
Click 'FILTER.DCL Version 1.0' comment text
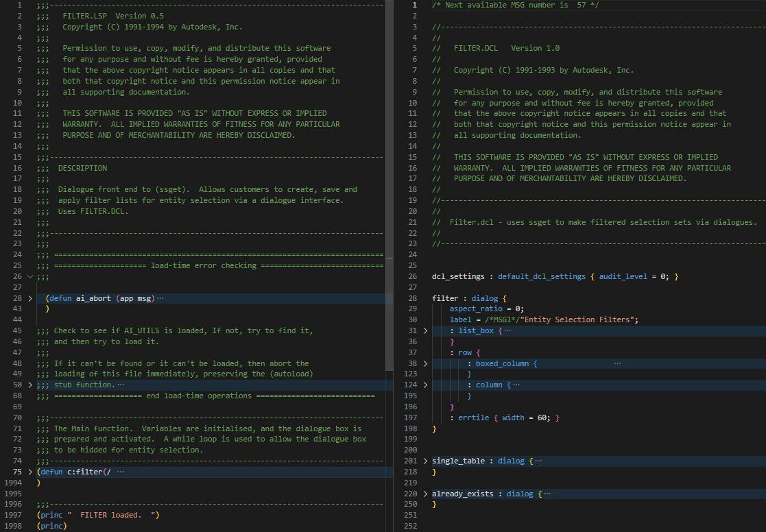pos(507,49)
